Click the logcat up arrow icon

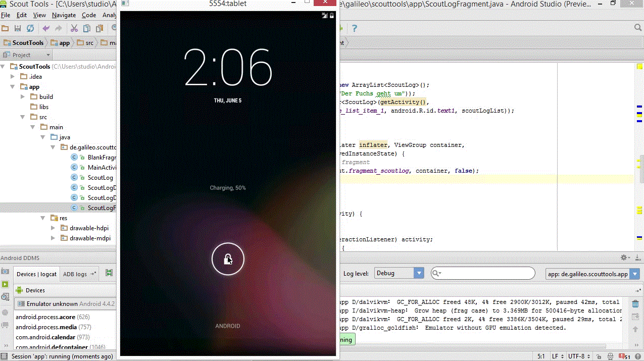click(x=635, y=329)
